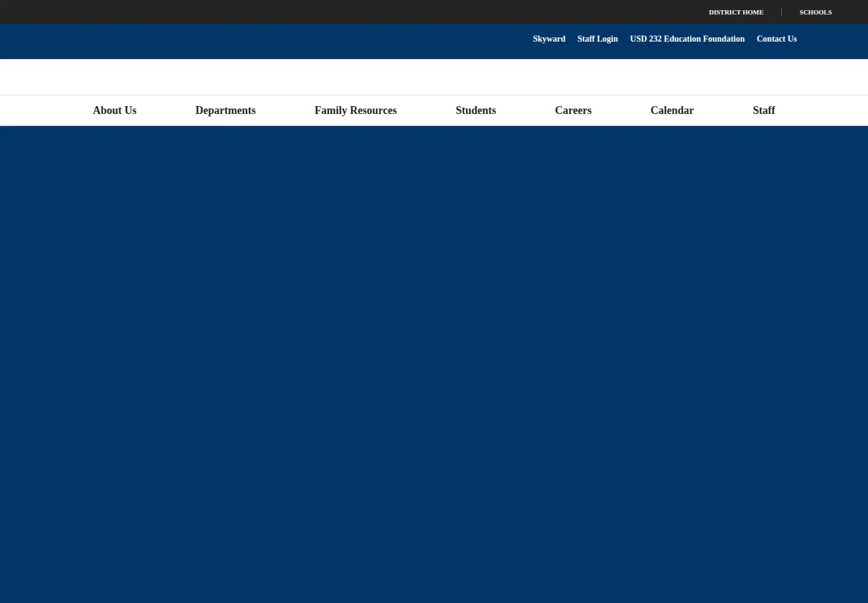The height and width of the screenshot is (603, 868).
Task: Choose the Students menu item
Action: click(x=476, y=110)
